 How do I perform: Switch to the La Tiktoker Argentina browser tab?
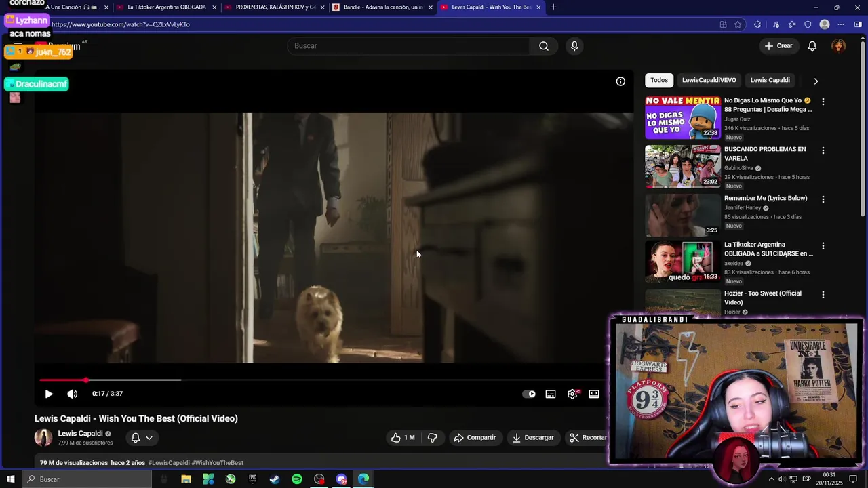coord(167,7)
